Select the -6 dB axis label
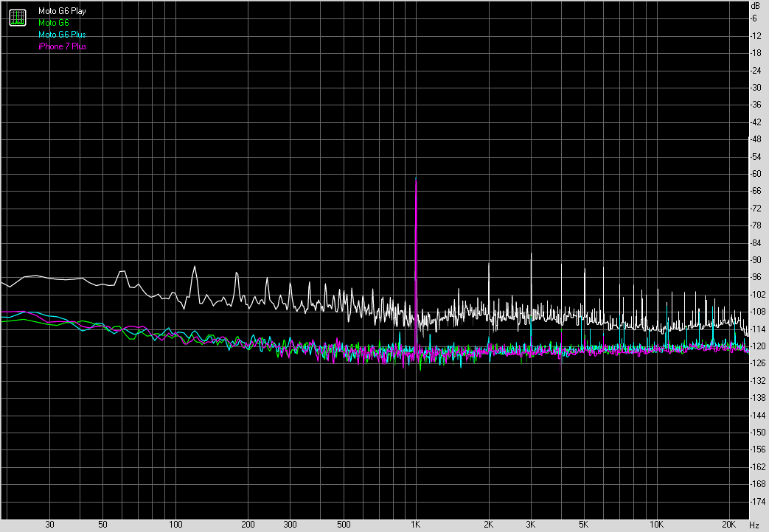The height and width of the screenshot is (532, 769). click(x=755, y=18)
